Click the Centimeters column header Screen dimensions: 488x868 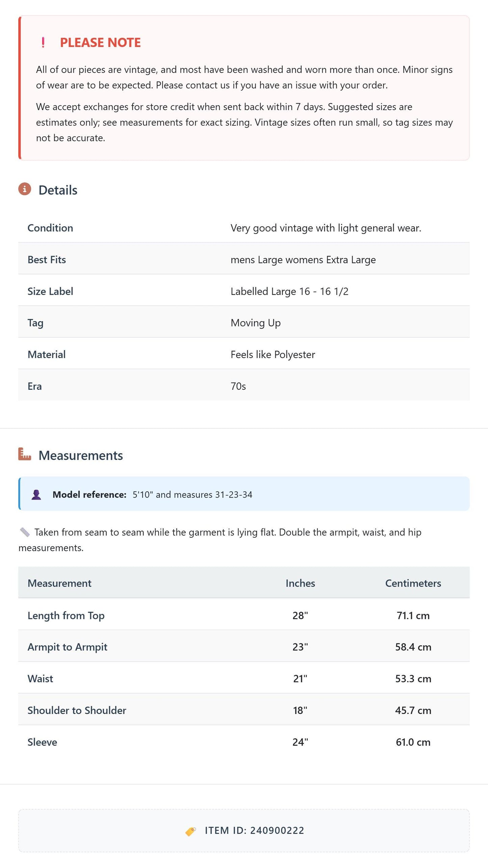tap(413, 583)
